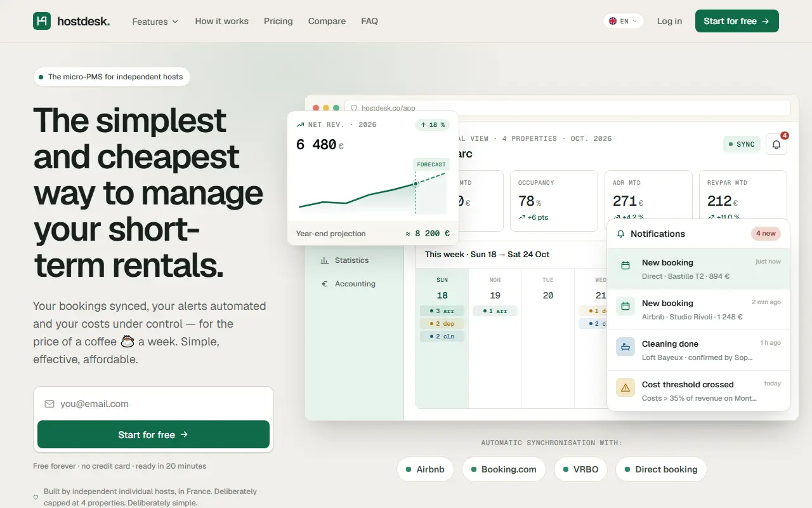Open the Airbnb Studio Rivoli booking notification
812x508 pixels.
(698, 310)
